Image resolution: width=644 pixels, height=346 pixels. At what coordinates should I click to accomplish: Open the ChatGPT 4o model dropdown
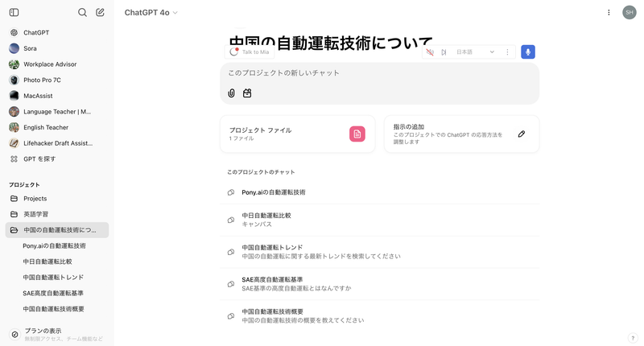[x=151, y=13]
